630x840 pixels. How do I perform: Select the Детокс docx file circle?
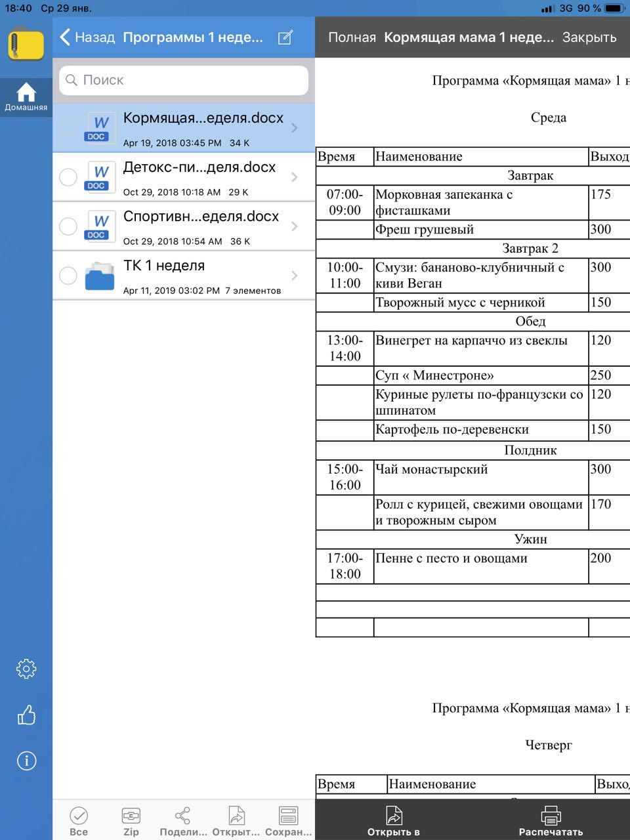68,177
